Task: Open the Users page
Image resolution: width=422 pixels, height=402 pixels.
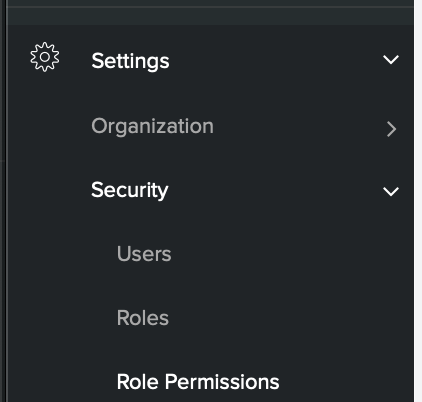Action: (144, 254)
